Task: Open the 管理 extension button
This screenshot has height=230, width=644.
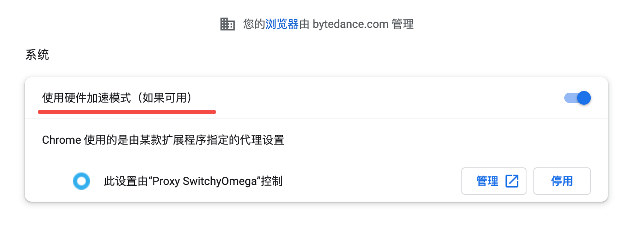Action: coord(494,181)
